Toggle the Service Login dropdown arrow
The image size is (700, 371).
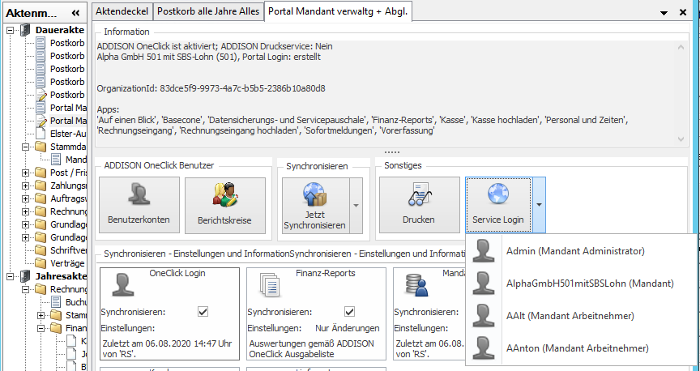pyautogui.click(x=539, y=205)
